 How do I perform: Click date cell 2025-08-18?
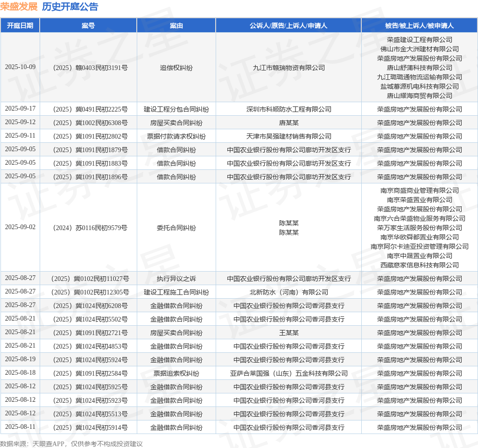coord(20,373)
